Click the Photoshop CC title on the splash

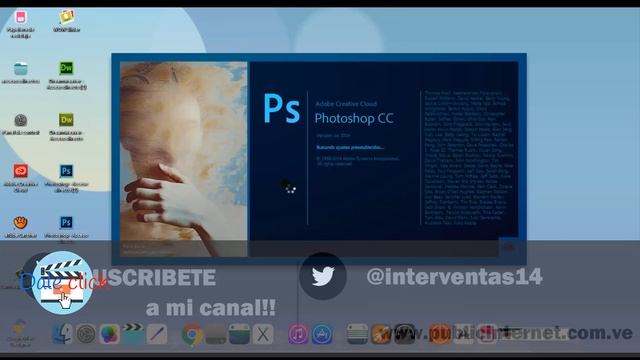tap(354, 118)
